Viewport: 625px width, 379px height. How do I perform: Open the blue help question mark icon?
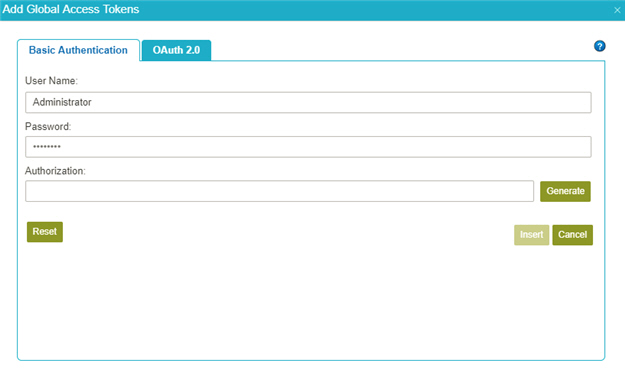[x=599, y=46]
